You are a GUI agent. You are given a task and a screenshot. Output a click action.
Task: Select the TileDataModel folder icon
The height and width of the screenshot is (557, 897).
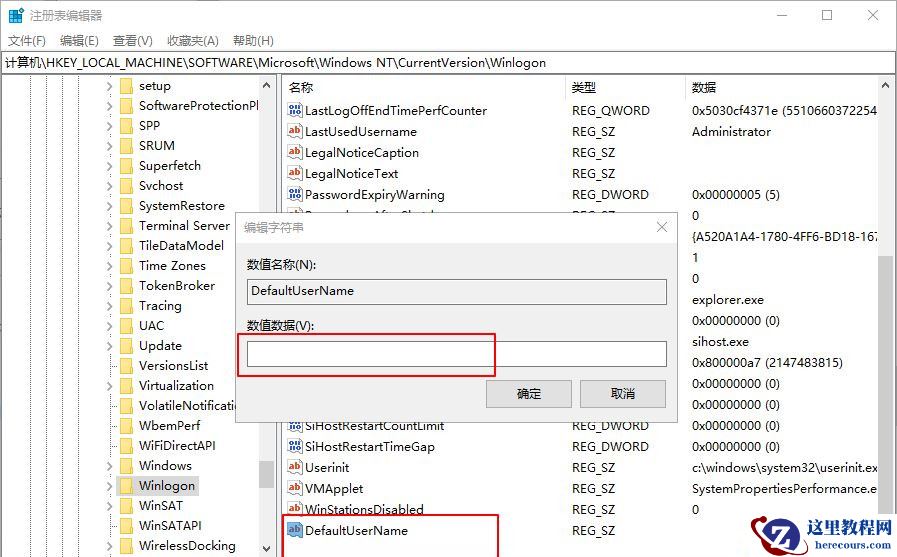click(x=126, y=246)
